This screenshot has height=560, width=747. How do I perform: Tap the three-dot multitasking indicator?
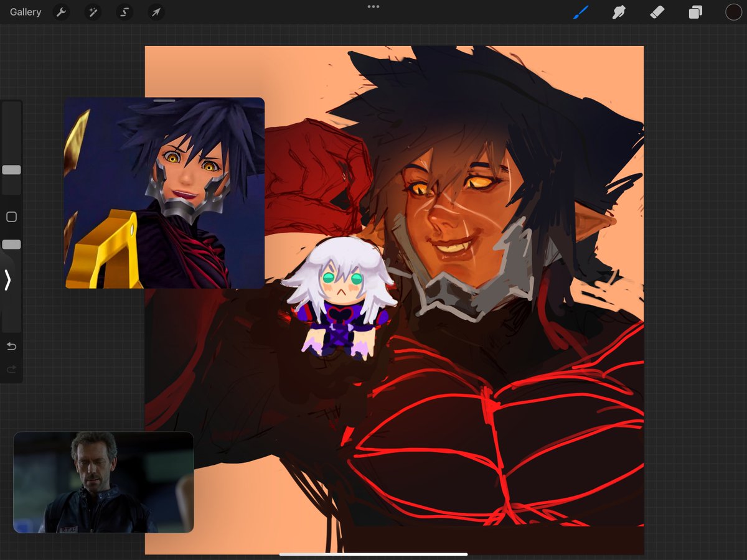(x=374, y=6)
